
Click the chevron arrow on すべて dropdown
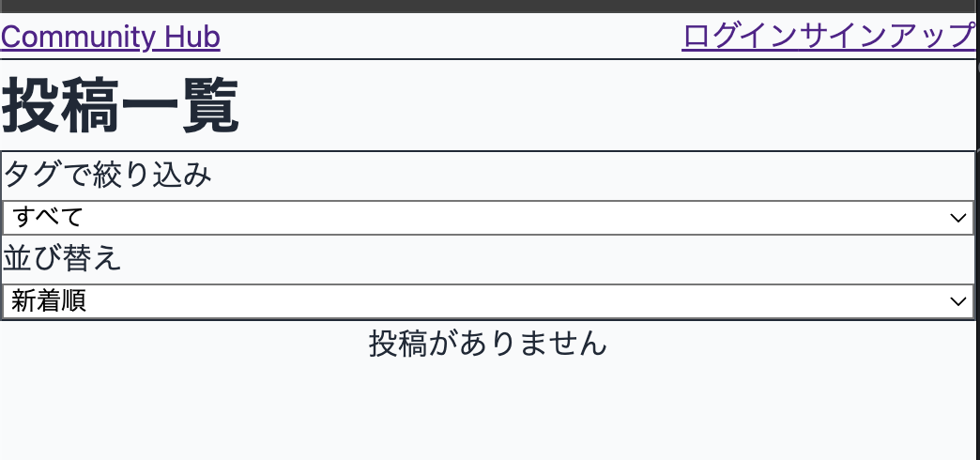click(958, 218)
